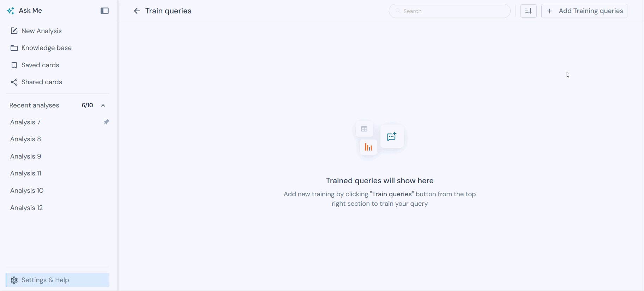This screenshot has width=644, height=291.
Task: Click the sort order icon button
Action: 528,11
